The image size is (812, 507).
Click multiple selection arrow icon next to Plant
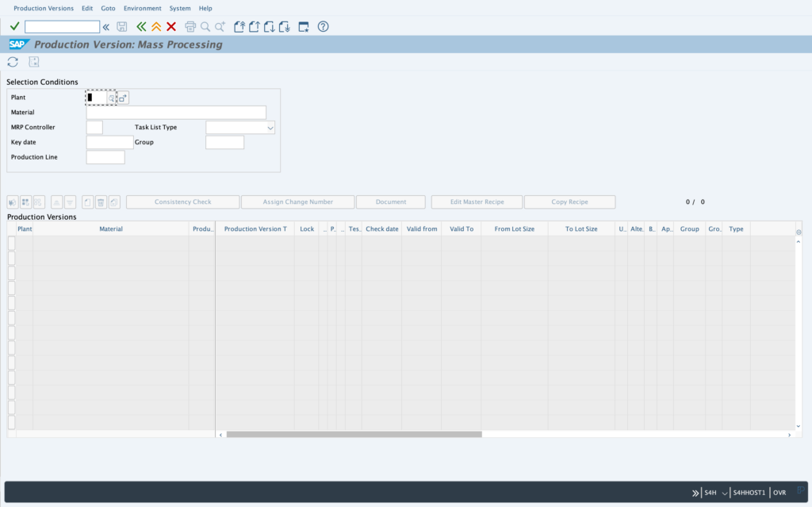coord(123,98)
